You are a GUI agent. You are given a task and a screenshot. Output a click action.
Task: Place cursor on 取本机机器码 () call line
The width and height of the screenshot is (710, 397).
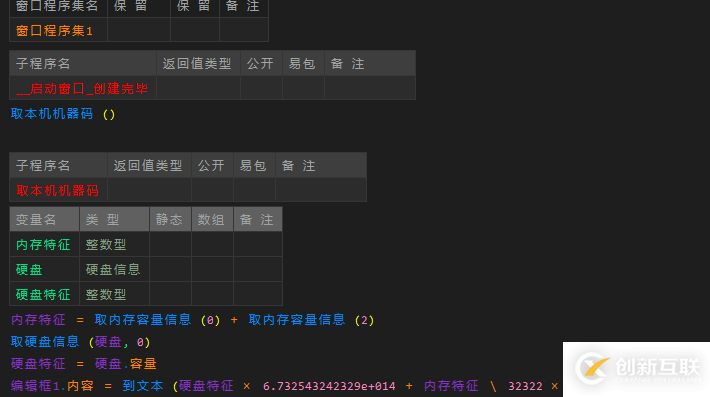click(x=63, y=114)
